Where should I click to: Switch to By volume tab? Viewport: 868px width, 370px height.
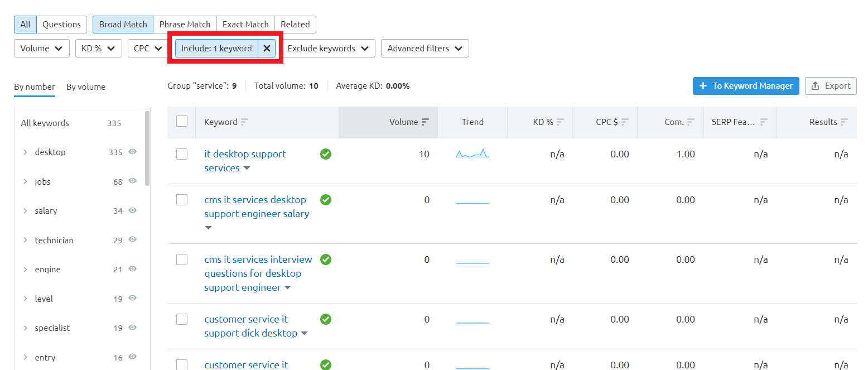86,87
